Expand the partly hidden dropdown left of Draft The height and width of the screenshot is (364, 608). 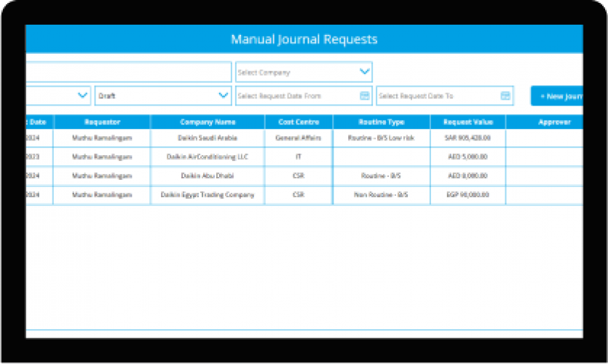click(x=58, y=96)
